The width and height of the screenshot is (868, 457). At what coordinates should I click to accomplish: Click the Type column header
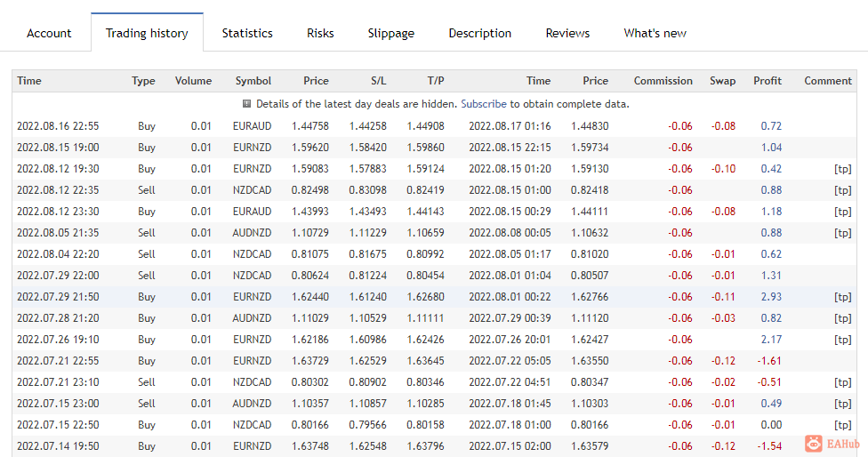coord(143,81)
